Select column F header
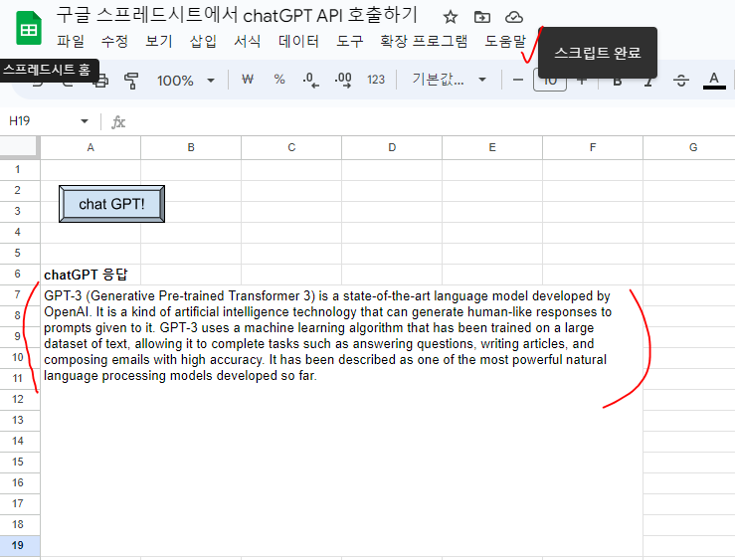The height and width of the screenshot is (560, 735). (x=593, y=147)
